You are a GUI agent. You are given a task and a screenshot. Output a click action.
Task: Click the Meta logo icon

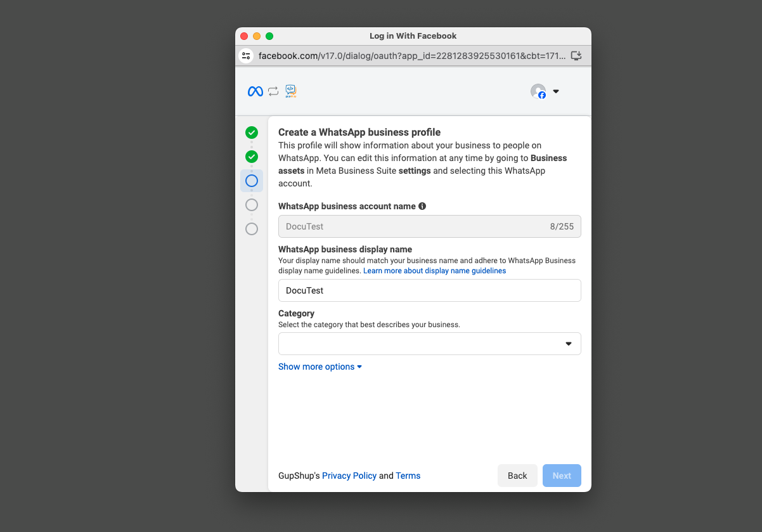tap(255, 91)
